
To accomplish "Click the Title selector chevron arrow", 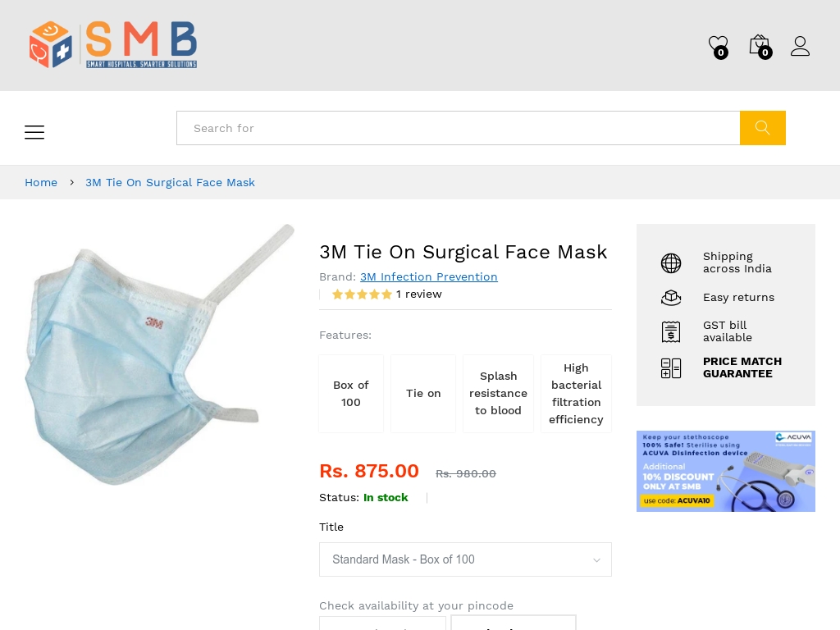I will point(596,559).
